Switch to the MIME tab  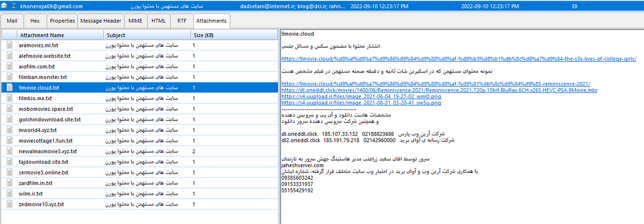[135, 21]
